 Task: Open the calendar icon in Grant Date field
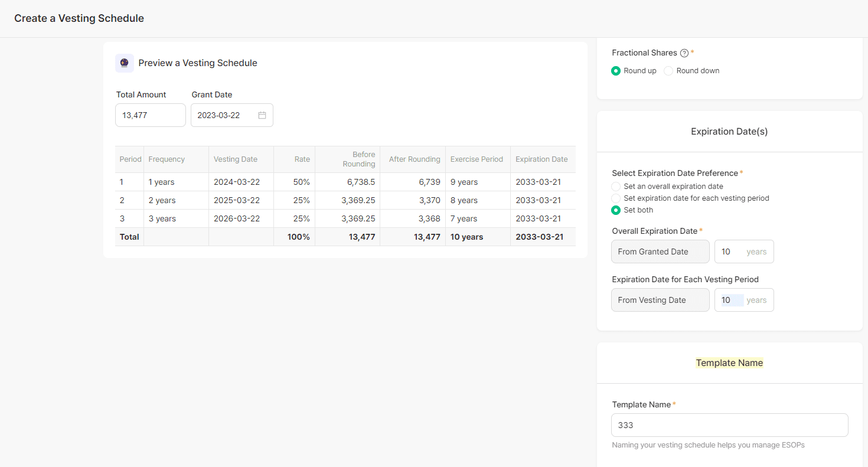[262, 115]
